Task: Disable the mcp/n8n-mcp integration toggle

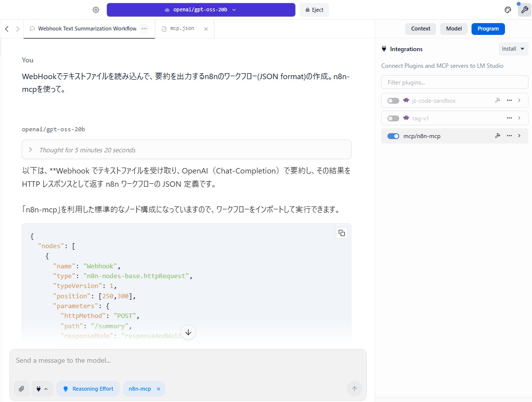Action: 393,136
